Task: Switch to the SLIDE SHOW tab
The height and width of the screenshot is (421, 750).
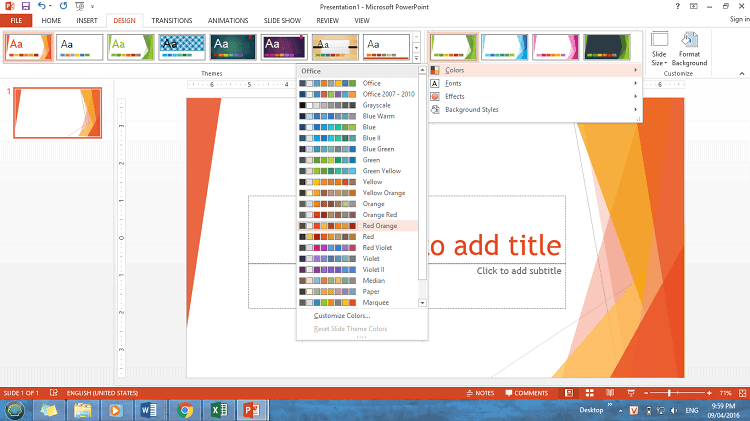Action: pyautogui.click(x=282, y=21)
